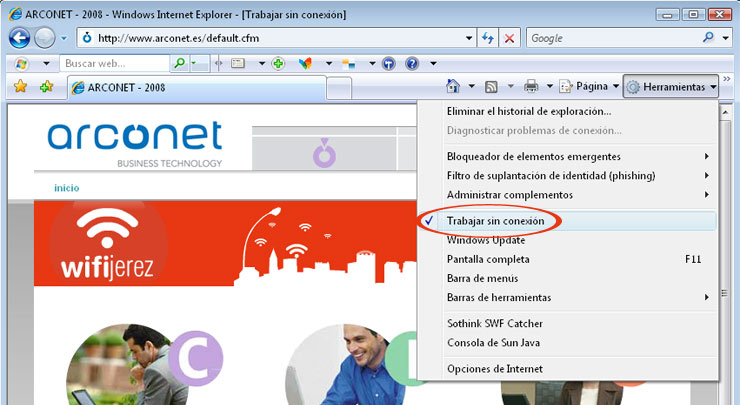The height and width of the screenshot is (405, 740).
Task: Open Opciones de Internet
Action: pyautogui.click(x=568, y=369)
